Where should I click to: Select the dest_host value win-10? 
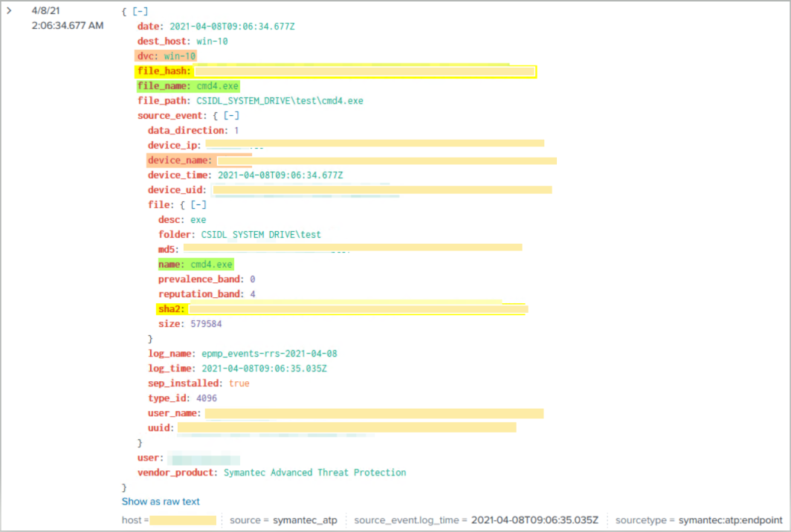(212, 42)
